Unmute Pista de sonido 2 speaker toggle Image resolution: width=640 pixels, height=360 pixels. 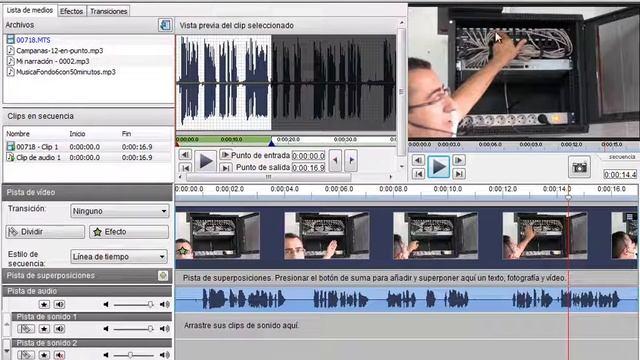(60, 355)
